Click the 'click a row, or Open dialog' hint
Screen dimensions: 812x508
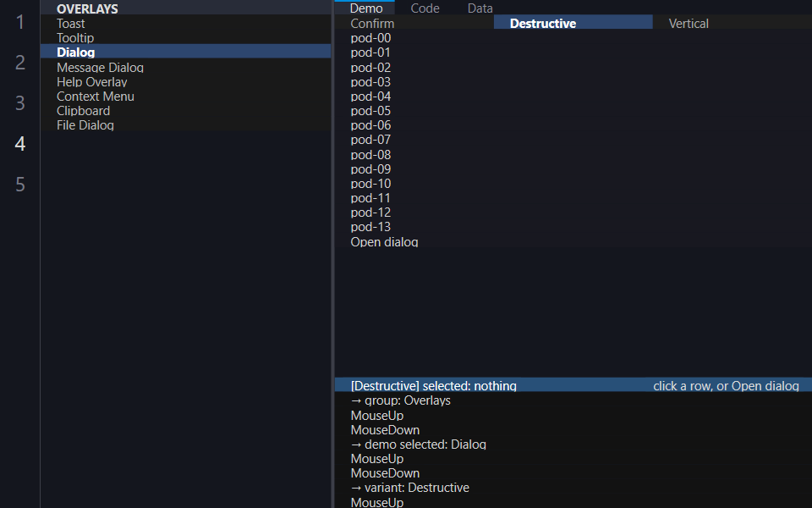tap(726, 386)
